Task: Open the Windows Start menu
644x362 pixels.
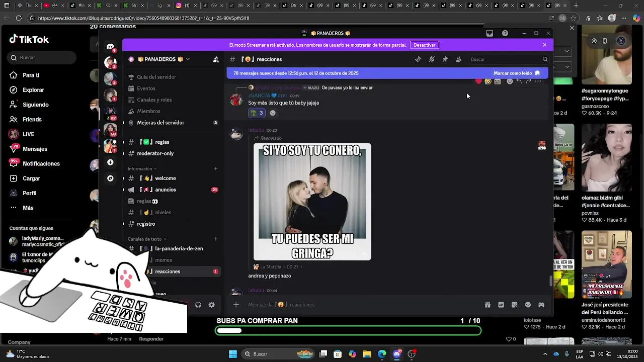Action: [x=233, y=354]
